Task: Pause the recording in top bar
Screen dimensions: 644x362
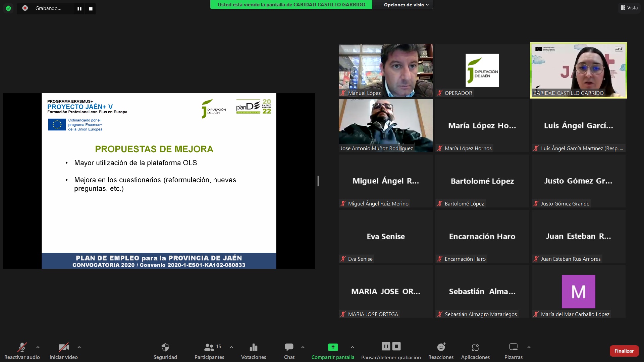Action: click(x=79, y=9)
